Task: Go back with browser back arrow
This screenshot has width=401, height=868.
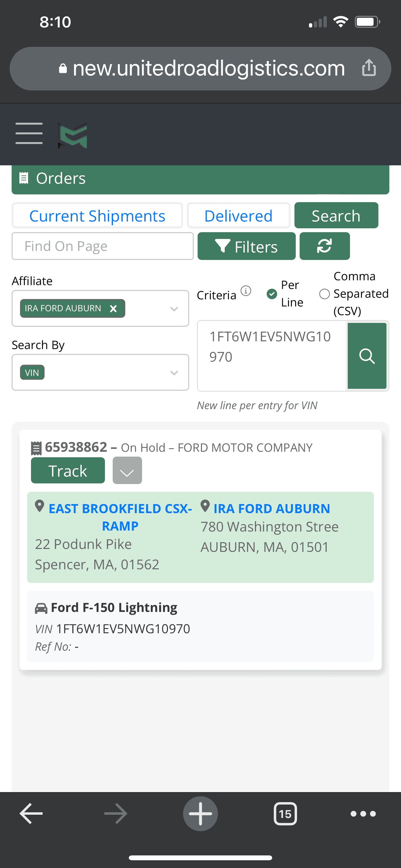Action: point(31,813)
